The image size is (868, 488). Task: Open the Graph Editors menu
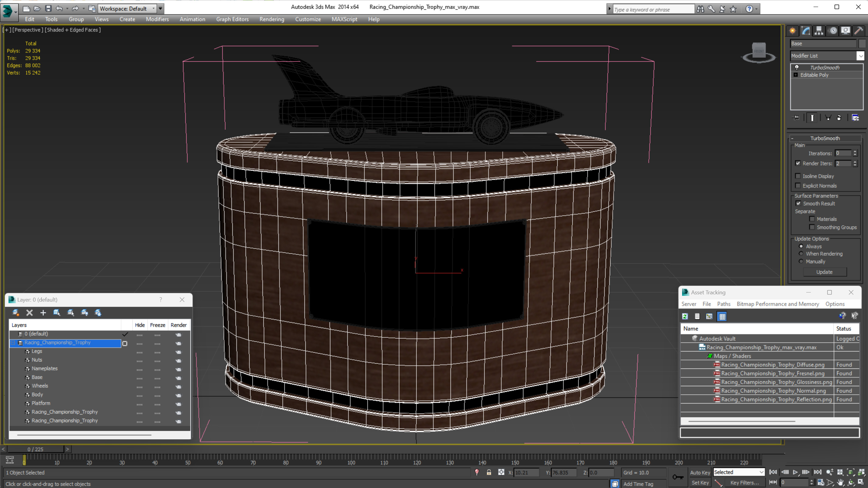point(232,19)
